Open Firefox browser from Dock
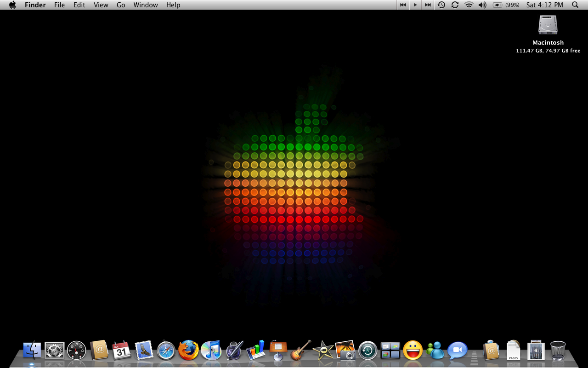Image resolution: width=588 pixels, height=368 pixels. [188, 351]
